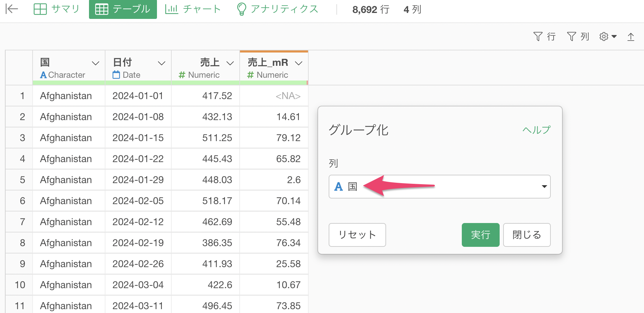Open the gear settings menu

[608, 36]
